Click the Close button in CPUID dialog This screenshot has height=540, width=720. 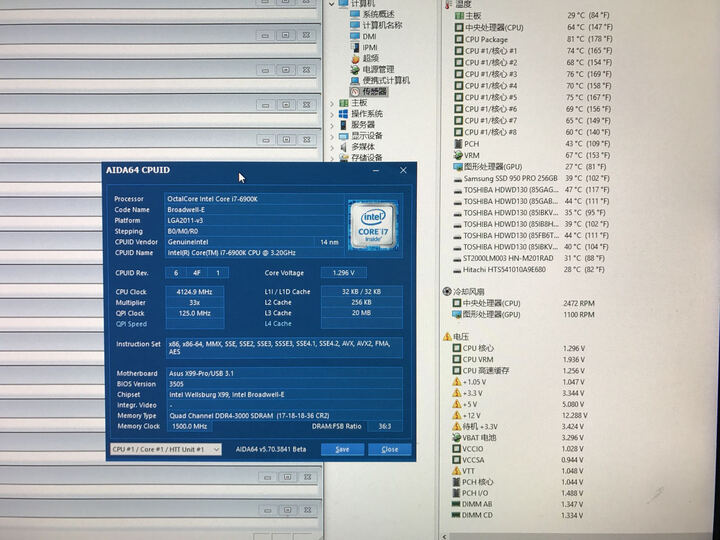point(389,449)
